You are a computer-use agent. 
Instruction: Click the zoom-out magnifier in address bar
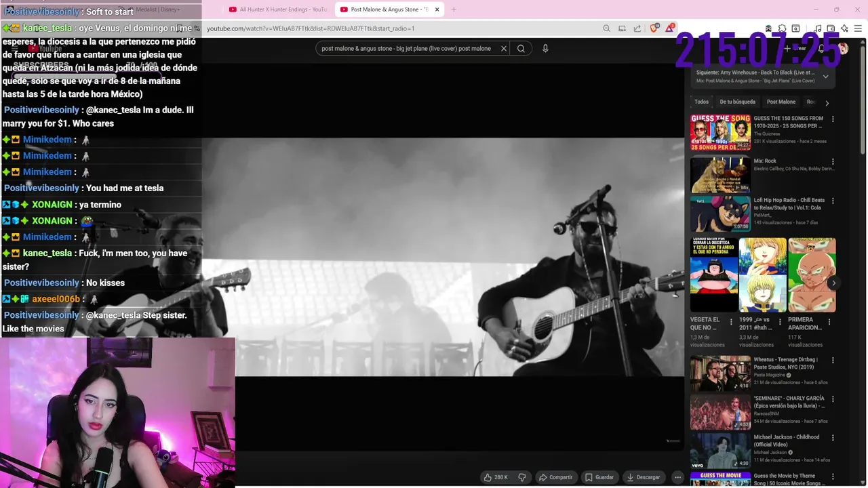606,28
